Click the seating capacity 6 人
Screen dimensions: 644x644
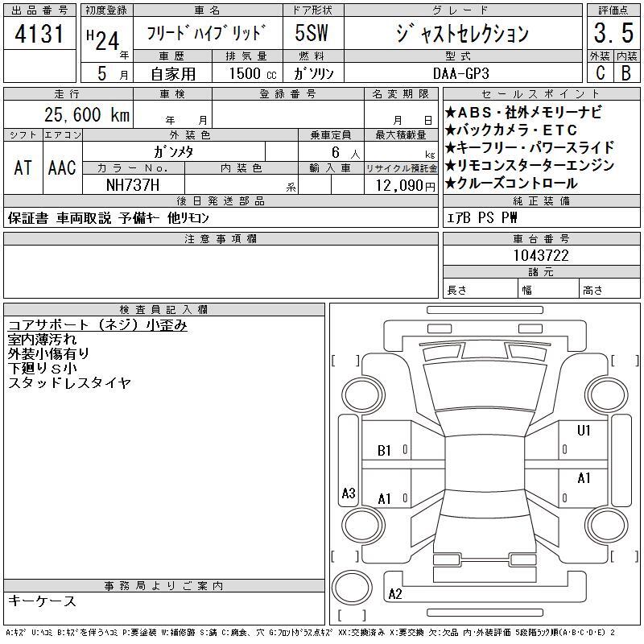coord(346,153)
